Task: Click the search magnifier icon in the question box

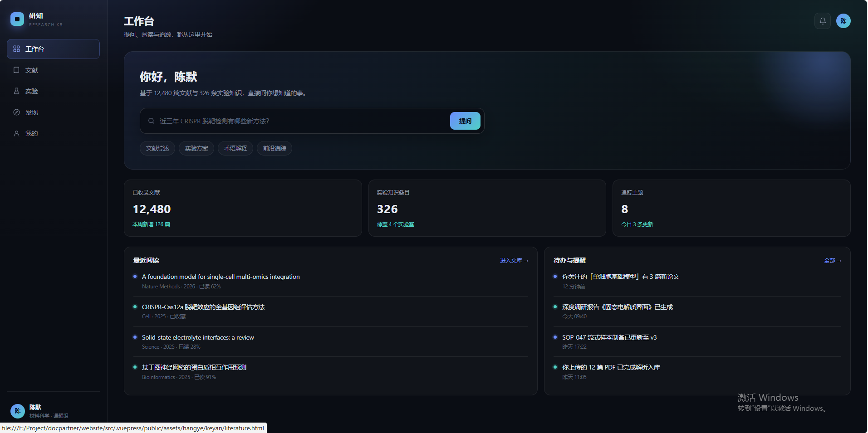Action: (152, 121)
